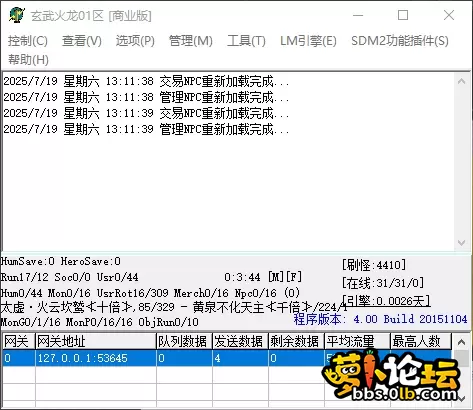Click gateway table scroll down arrow
Image resolution: width=473 pixels, height=410 pixels.
click(461, 399)
